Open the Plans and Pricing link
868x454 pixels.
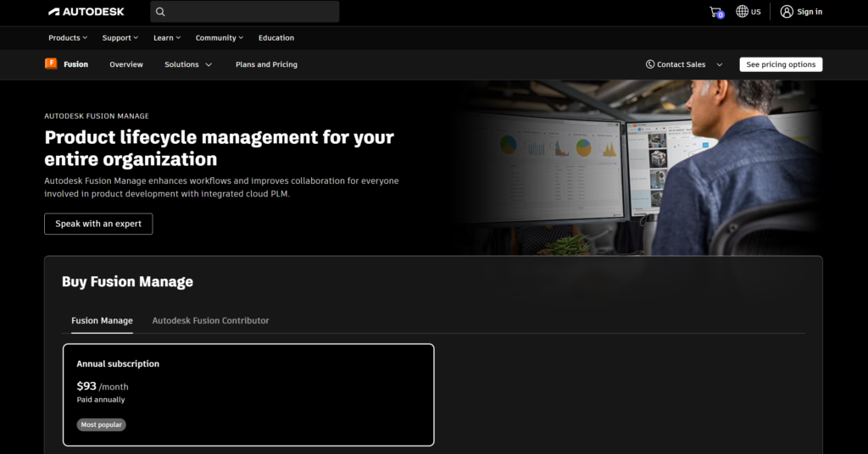pos(266,64)
